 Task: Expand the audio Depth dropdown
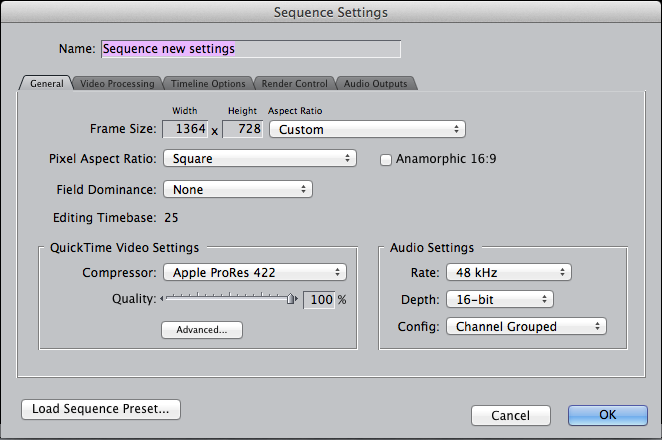pos(498,299)
